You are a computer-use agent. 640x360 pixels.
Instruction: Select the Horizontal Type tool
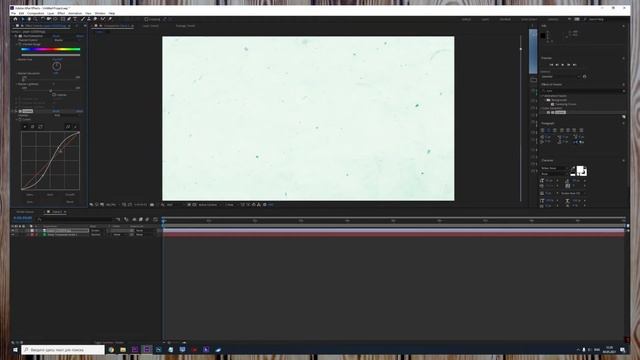click(75, 19)
